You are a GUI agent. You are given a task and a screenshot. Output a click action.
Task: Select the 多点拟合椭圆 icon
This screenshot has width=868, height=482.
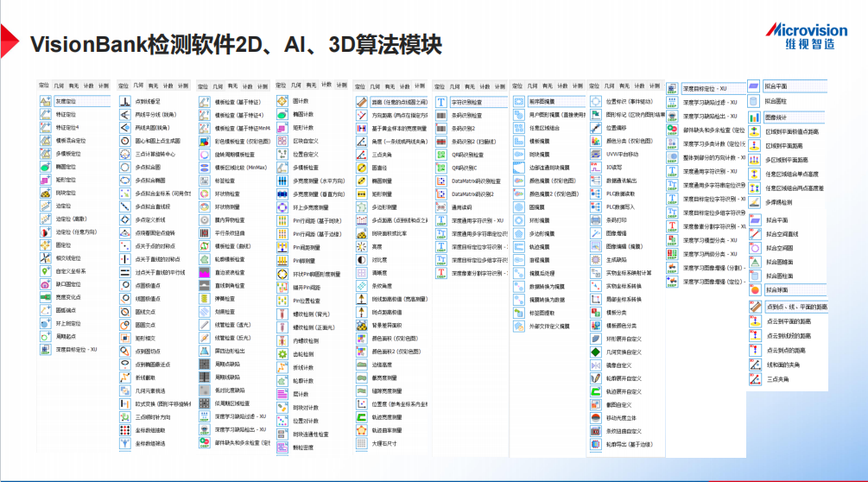pos(125,181)
